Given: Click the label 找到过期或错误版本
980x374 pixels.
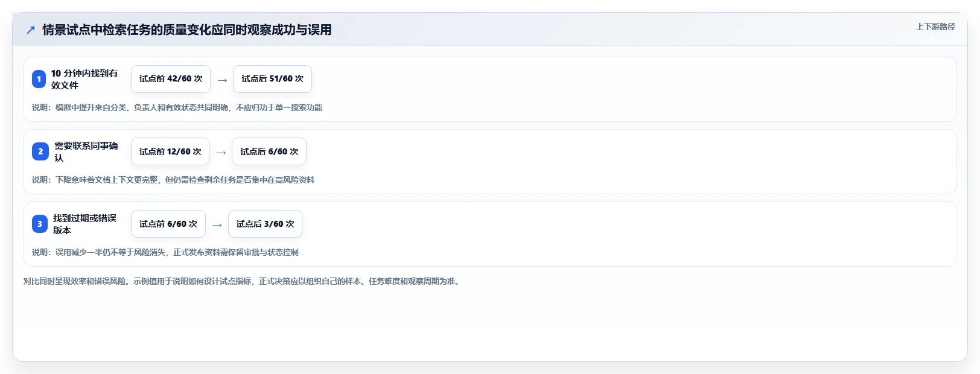Looking at the screenshot, I should 84,224.
